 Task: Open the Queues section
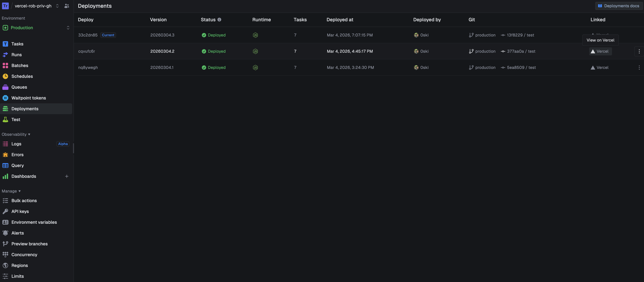click(x=19, y=87)
